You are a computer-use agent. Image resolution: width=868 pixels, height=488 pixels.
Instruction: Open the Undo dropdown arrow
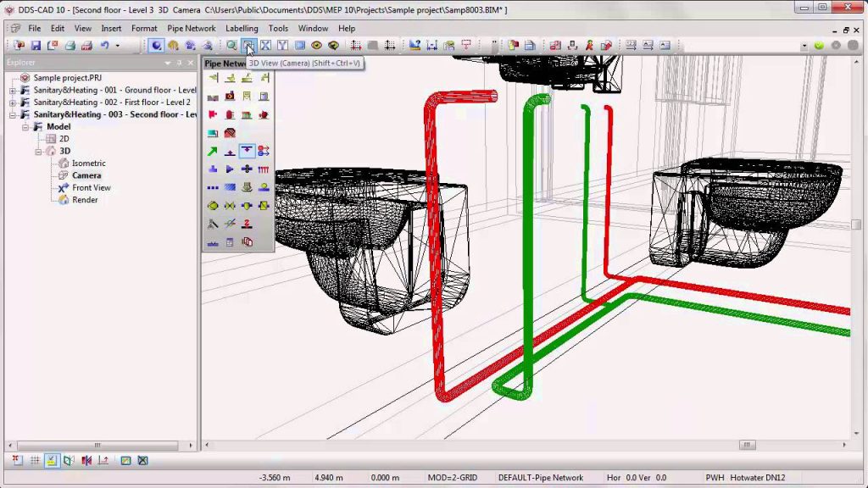coord(116,46)
